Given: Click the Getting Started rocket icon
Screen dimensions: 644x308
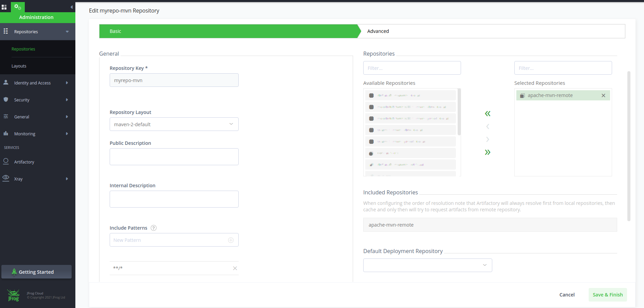Looking at the screenshot, I should 14,272.
